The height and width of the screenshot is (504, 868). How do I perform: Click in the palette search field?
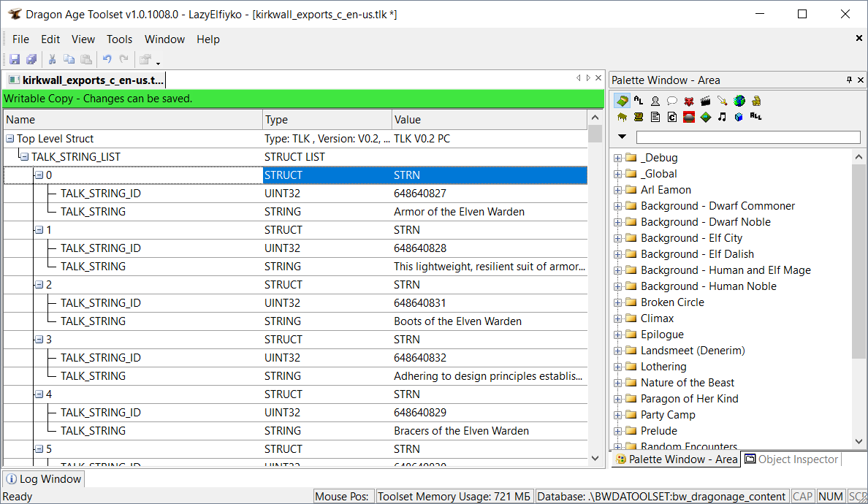748,137
